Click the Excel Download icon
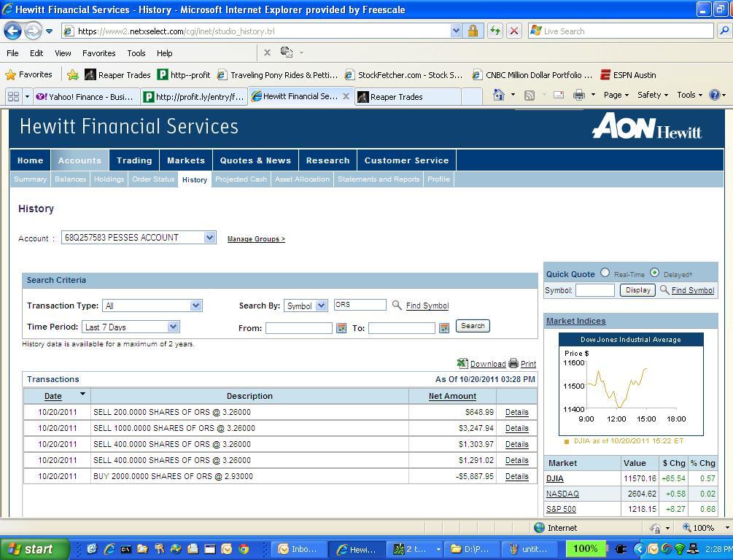 point(462,363)
